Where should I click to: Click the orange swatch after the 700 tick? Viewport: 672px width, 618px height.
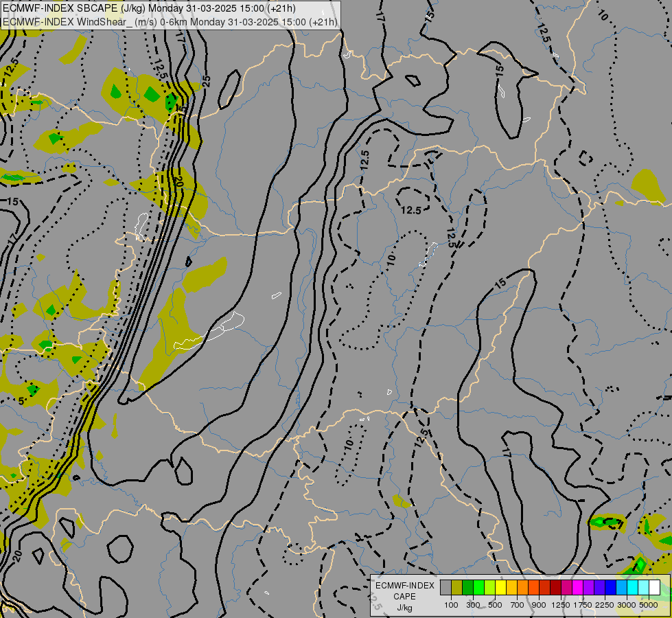[523, 588]
